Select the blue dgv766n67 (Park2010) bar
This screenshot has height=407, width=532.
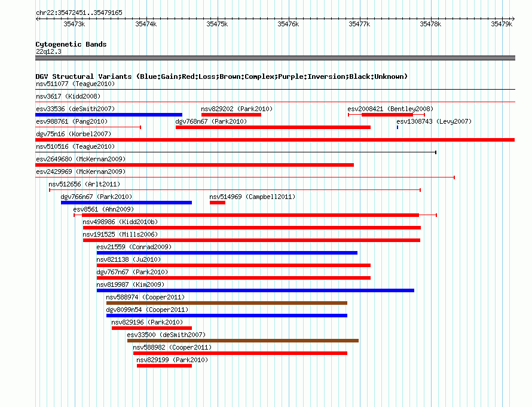(126, 203)
